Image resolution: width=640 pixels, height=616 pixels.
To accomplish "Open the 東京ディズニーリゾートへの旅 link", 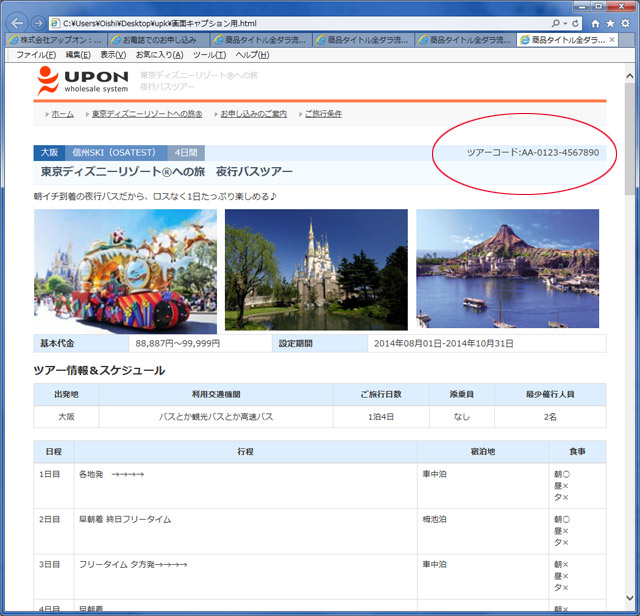I will point(147,114).
